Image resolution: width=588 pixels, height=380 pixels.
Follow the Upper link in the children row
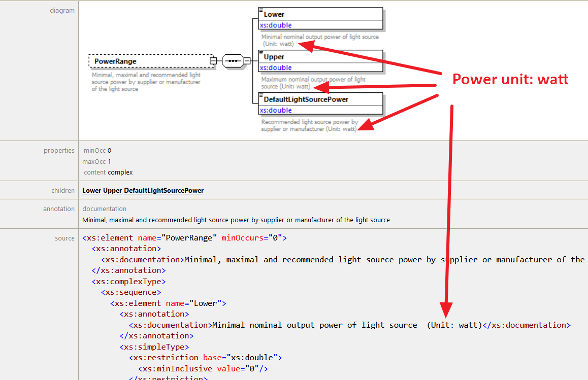113,190
